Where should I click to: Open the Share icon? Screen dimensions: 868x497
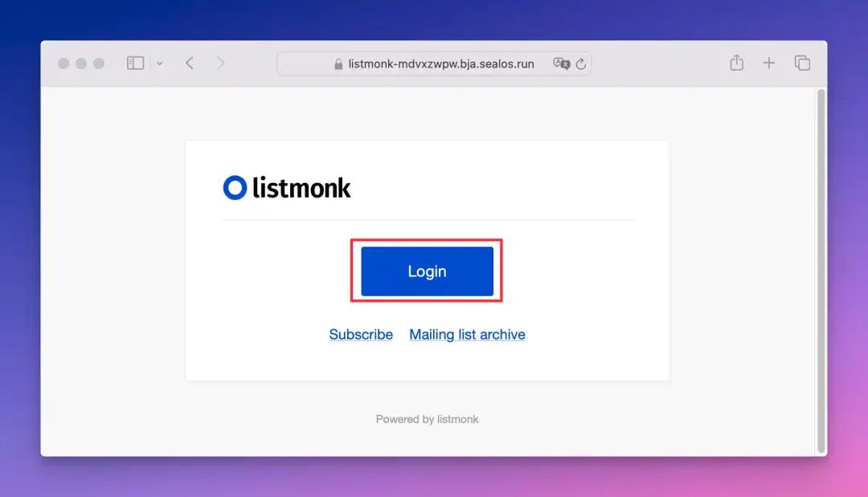(736, 63)
